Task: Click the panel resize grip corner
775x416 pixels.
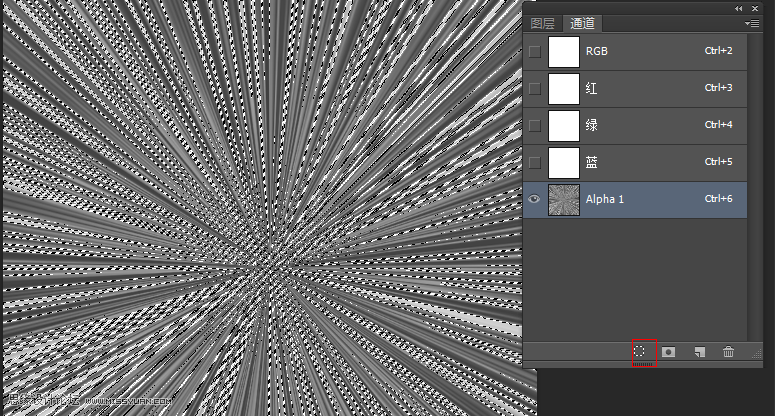Action: click(757, 353)
